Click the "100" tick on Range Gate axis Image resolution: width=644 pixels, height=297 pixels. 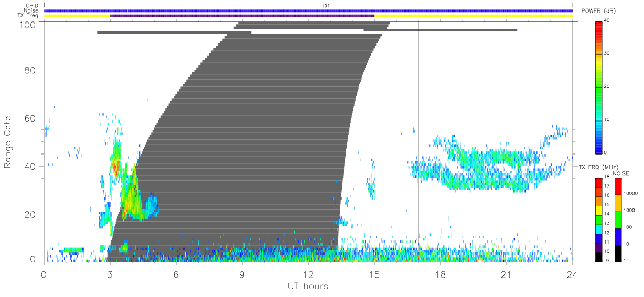click(x=28, y=24)
